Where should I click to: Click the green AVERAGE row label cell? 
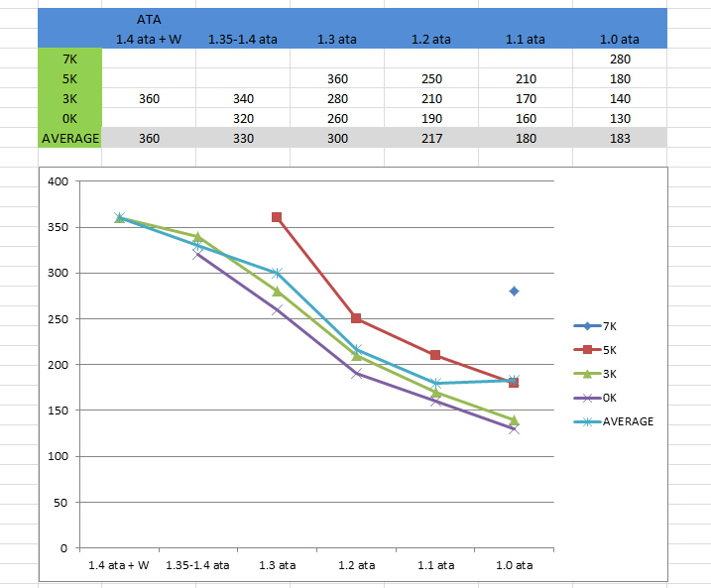tap(69, 138)
